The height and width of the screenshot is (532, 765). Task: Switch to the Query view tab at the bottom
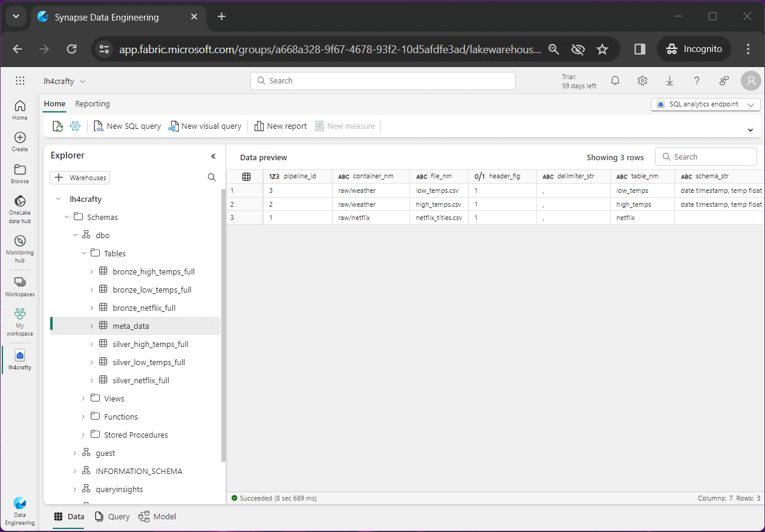click(x=112, y=516)
